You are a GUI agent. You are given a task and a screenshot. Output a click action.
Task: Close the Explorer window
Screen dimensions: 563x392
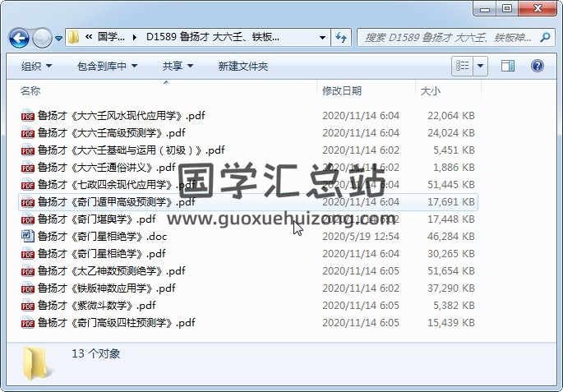click(x=538, y=8)
